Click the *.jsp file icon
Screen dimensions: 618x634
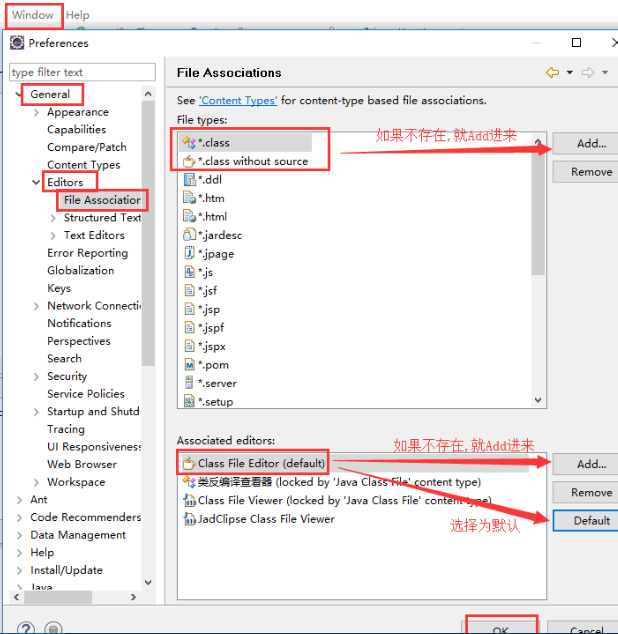pos(189,309)
